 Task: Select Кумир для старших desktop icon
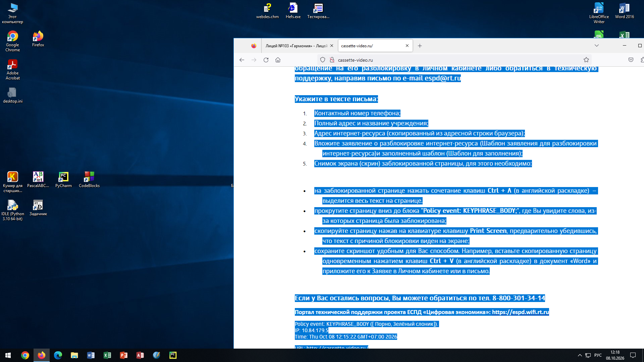pos(13,182)
